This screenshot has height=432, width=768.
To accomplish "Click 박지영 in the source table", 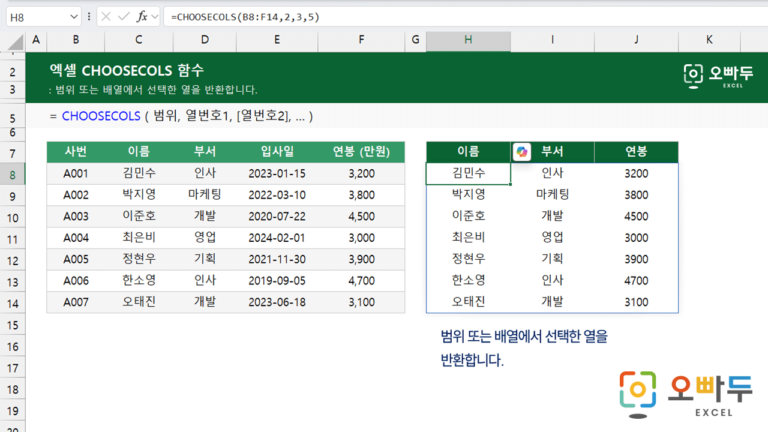I will click(139, 195).
